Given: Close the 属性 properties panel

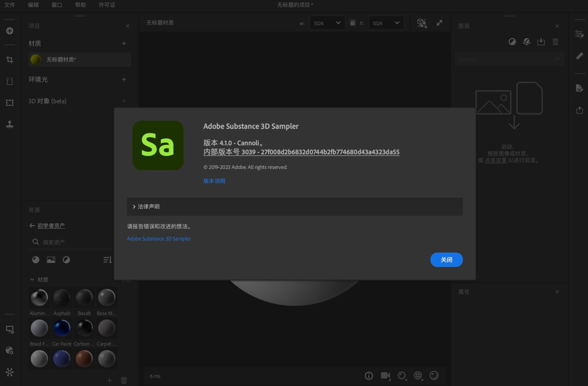Looking at the screenshot, I should click(557, 292).
